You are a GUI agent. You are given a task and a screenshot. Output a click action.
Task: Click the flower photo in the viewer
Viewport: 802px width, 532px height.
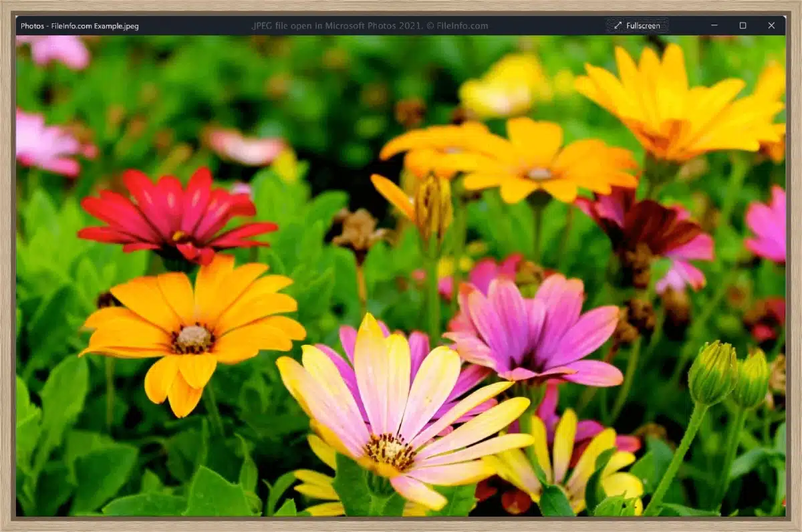(401, 275)
